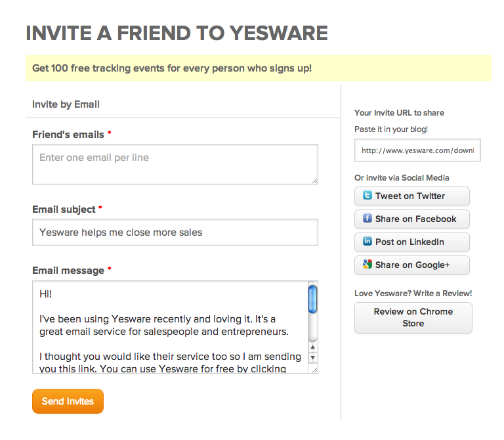Screen dimensions: 504x440
Task: Click the Email message scrollbar thumb
Action: point(312,298)
